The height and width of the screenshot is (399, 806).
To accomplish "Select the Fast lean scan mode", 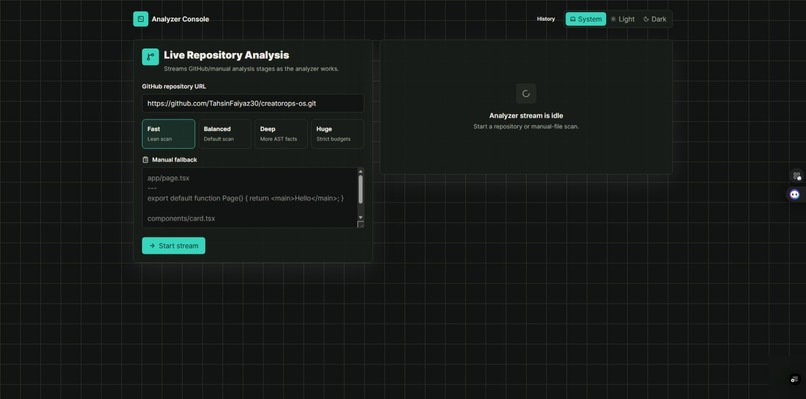I will [x=169, y=134].
